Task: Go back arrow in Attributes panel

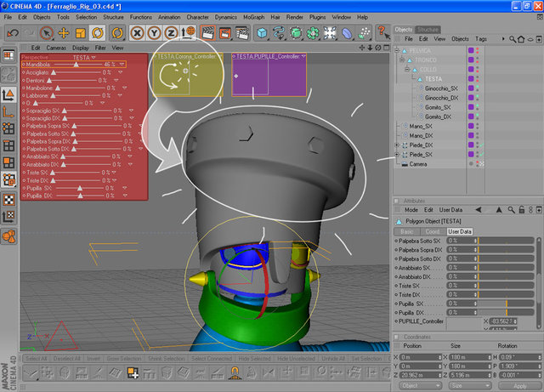Action: [479, 210]
